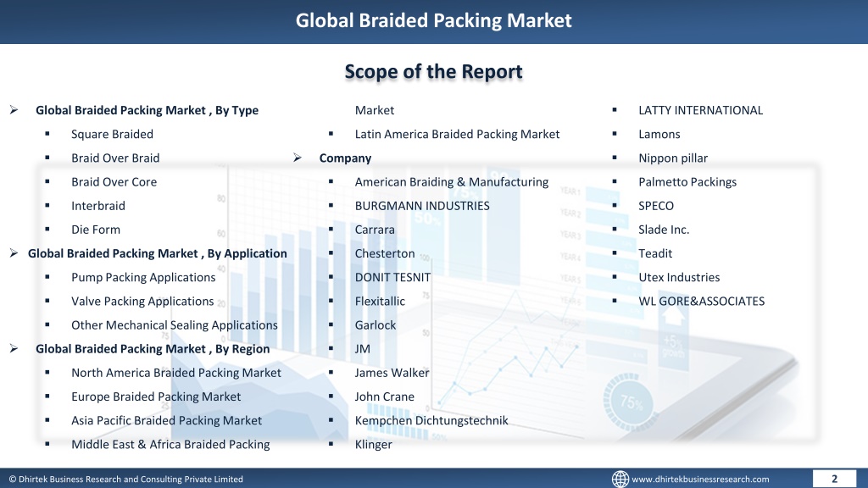Click the 'Interbraid' list item
The image size is (868, 488).
[x=98, y=205]
